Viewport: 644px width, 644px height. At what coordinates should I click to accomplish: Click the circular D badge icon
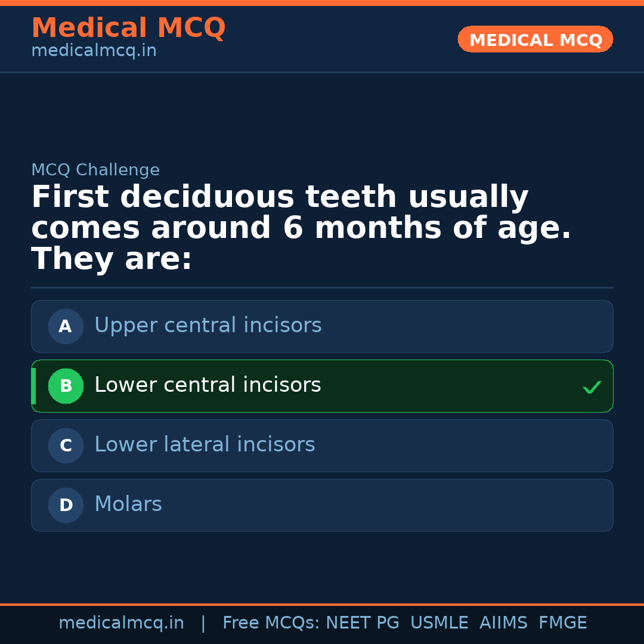[66, 505]
